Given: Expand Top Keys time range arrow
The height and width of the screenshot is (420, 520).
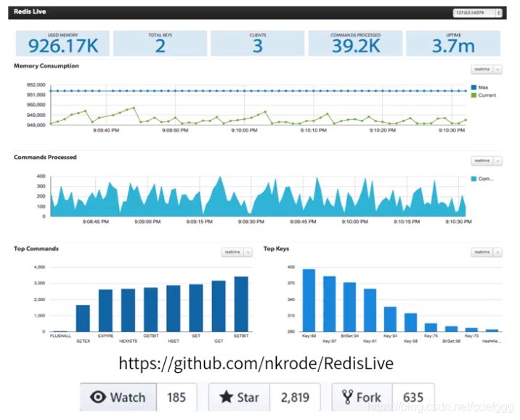Looking at the screenshot, I should [x=497, y=252].
